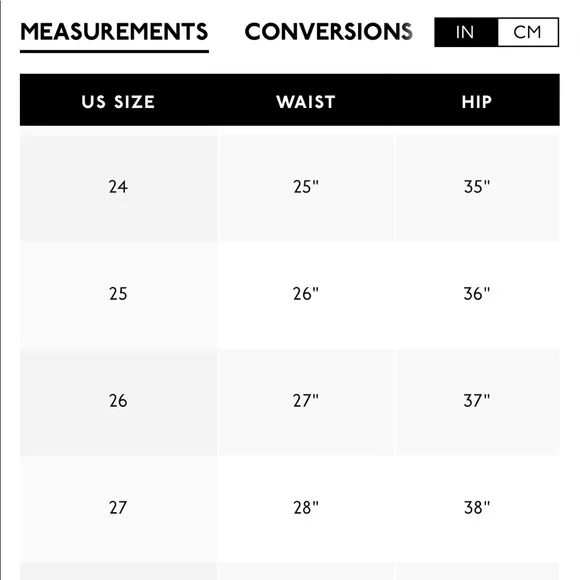The width and height of the screenshot is (580, 580).
Task: Select US size 24 cell
Action: (x=118, y=187)
